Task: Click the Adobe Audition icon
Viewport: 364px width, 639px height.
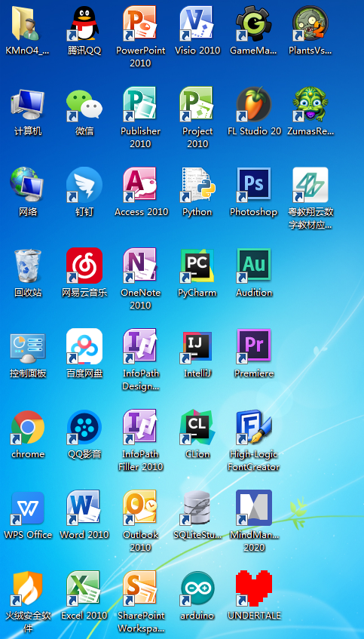Action: tap(254, 266)
